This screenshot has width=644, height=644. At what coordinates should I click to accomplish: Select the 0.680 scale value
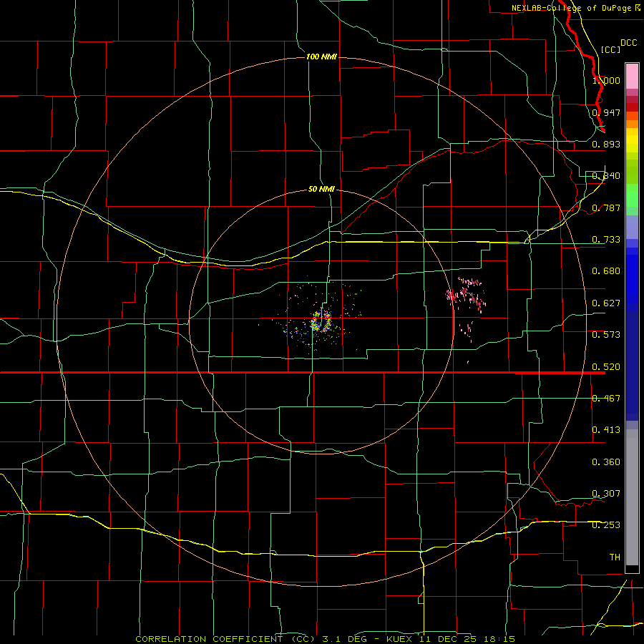(606, 271)
